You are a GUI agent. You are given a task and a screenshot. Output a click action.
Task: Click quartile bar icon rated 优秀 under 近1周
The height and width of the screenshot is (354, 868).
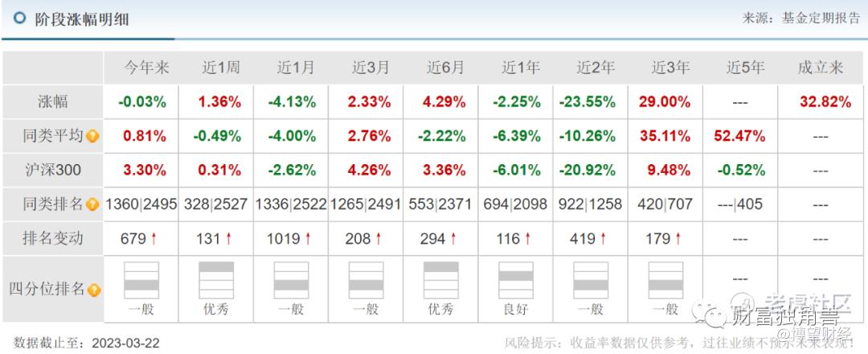click(216, 280)
